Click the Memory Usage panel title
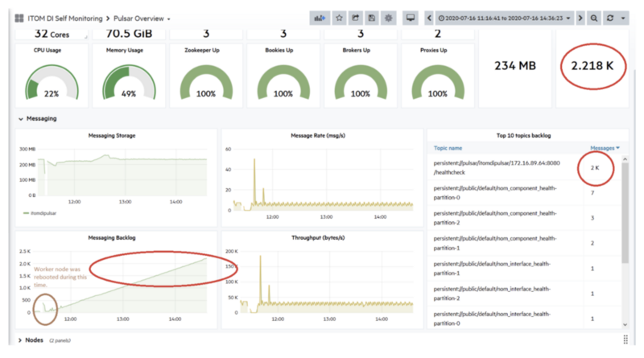Viewport: 644px width, 358px height. click(x=125, y=50)
